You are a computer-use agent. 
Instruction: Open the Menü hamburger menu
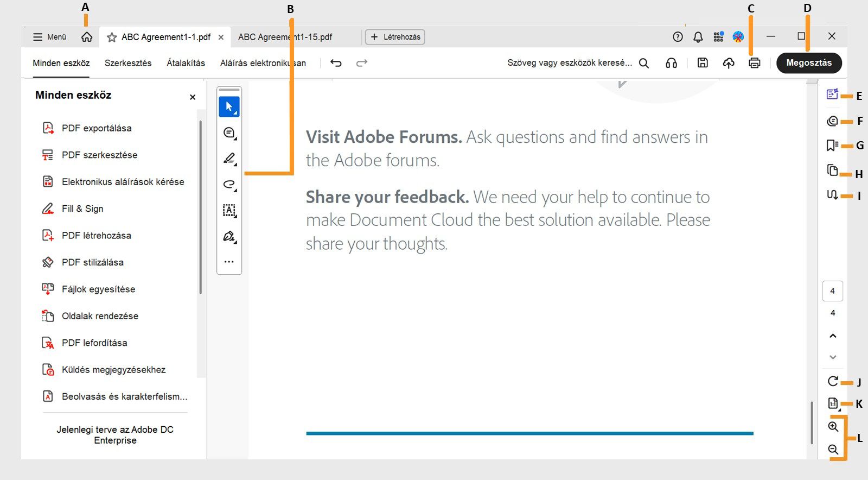point(49,37)
